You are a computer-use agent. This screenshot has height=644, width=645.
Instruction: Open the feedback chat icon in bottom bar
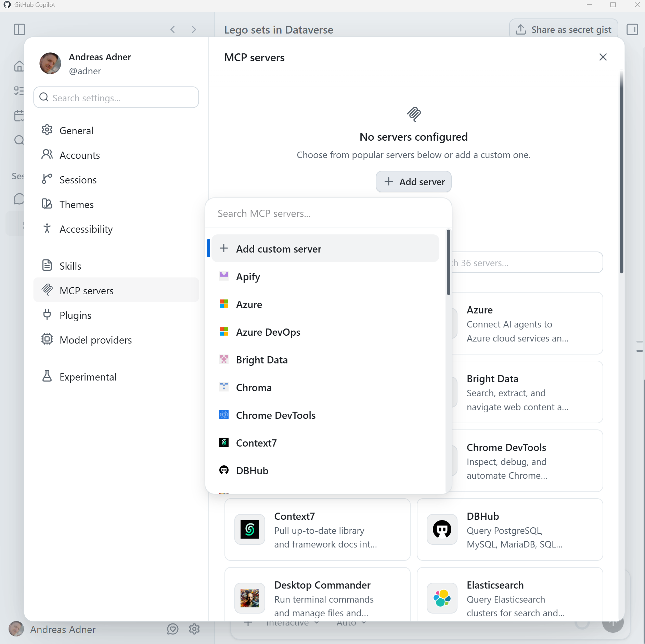click(x=173, y=629)
